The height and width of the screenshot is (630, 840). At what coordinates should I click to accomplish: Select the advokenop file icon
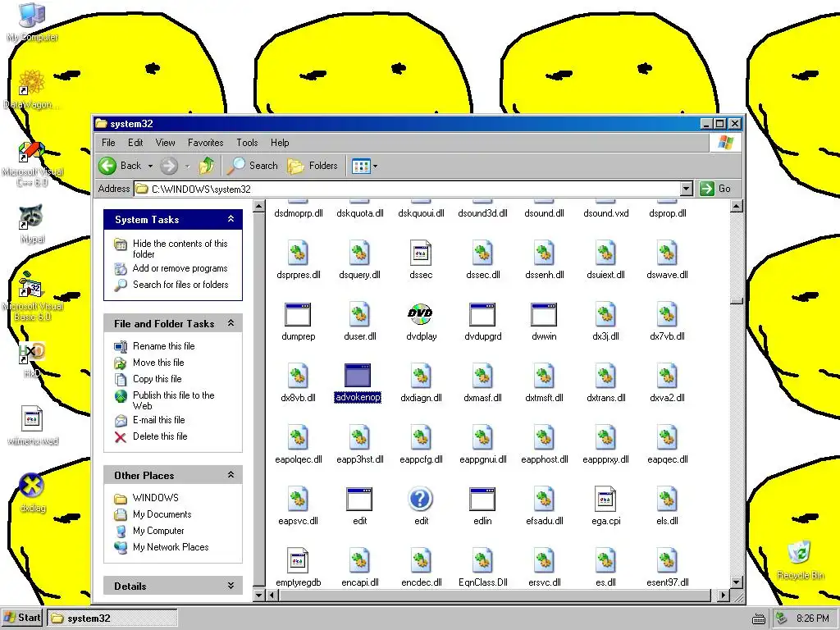(358, 376)
